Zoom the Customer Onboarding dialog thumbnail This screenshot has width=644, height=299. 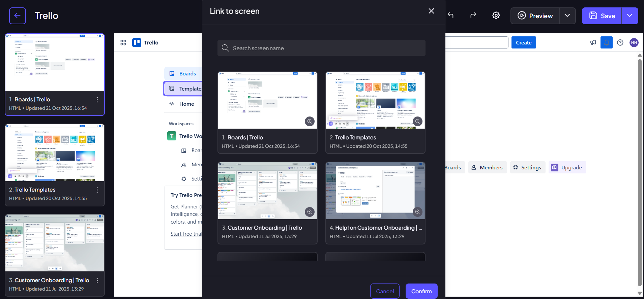[x=310, y=212]
